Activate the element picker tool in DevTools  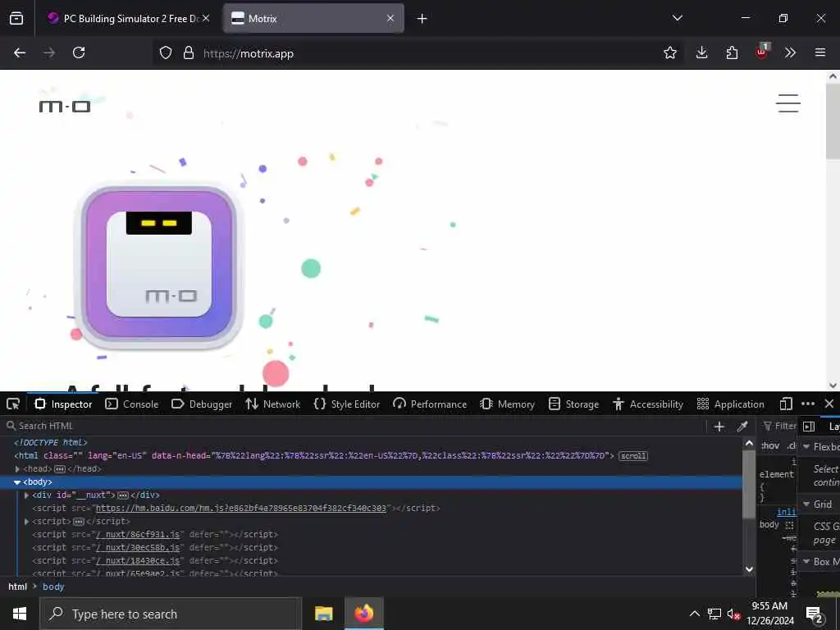pyautogui.click(x=13, y=404)
